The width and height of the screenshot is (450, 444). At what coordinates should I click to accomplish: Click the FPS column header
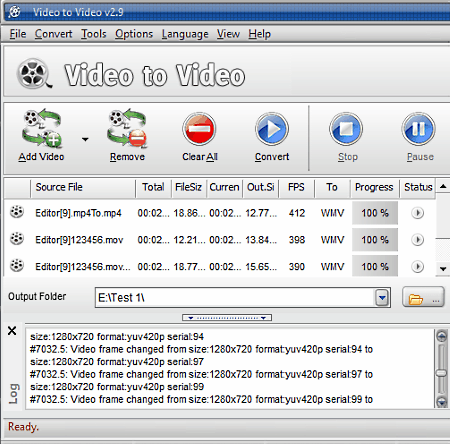coord(296,187)
